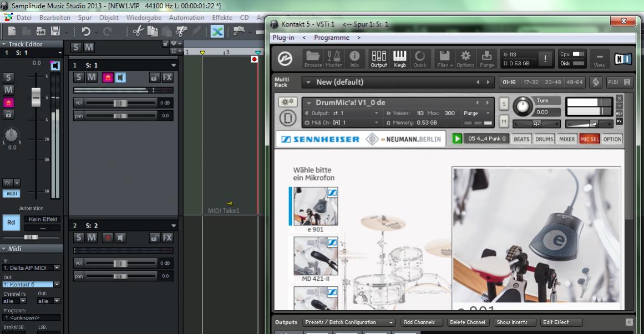Open Kontakt Files menu
The height and width of the screenshot is (334, 644).
coord(444,59)
